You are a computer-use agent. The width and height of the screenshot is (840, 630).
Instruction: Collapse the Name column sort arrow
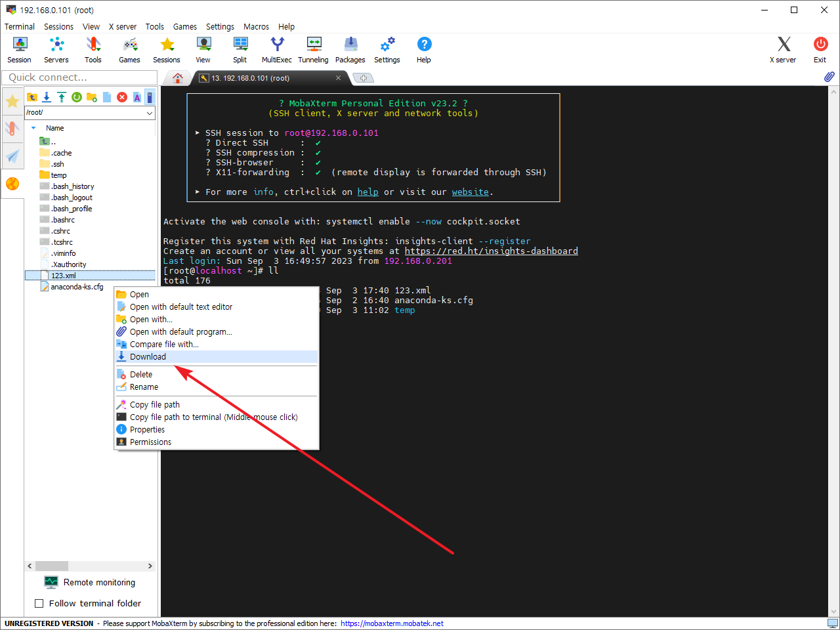pos(33,128)
